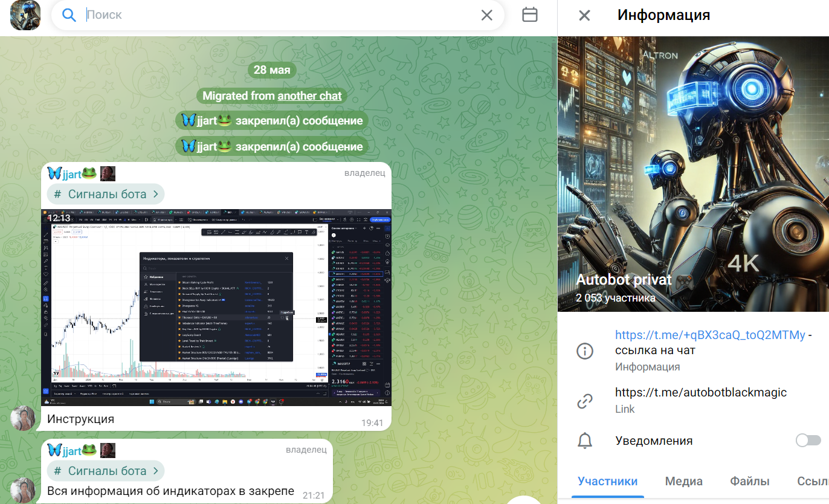Click the 'Инструкция' caption text

80,419
